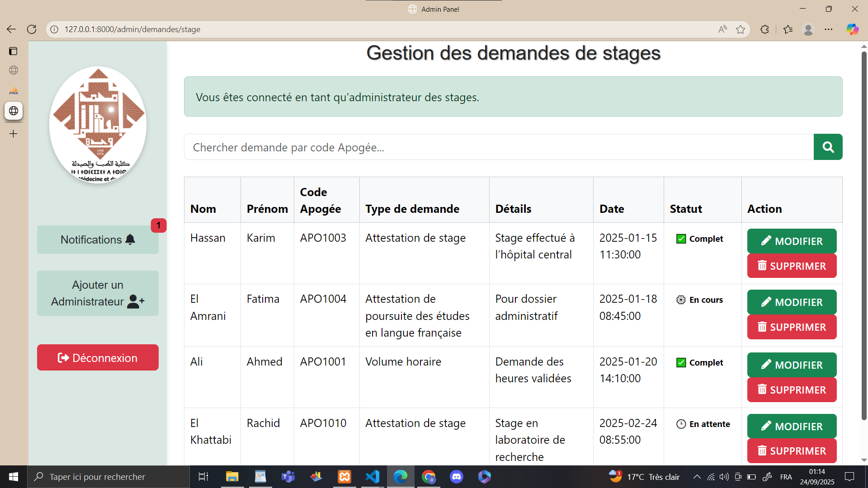Remove the El Khattabi Rachid request
This screenshot has height=488, width=868.
pyautogui.click(x=792, y=450)
